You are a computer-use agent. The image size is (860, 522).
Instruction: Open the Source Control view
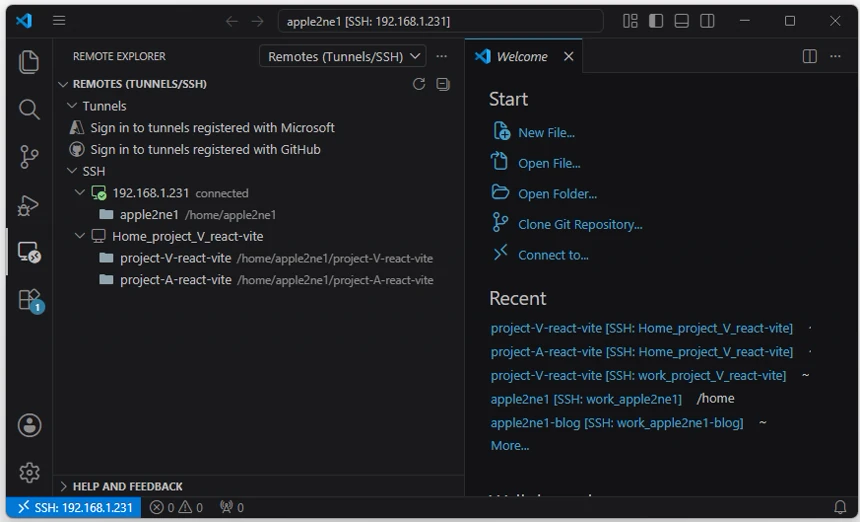click(29, 157)
